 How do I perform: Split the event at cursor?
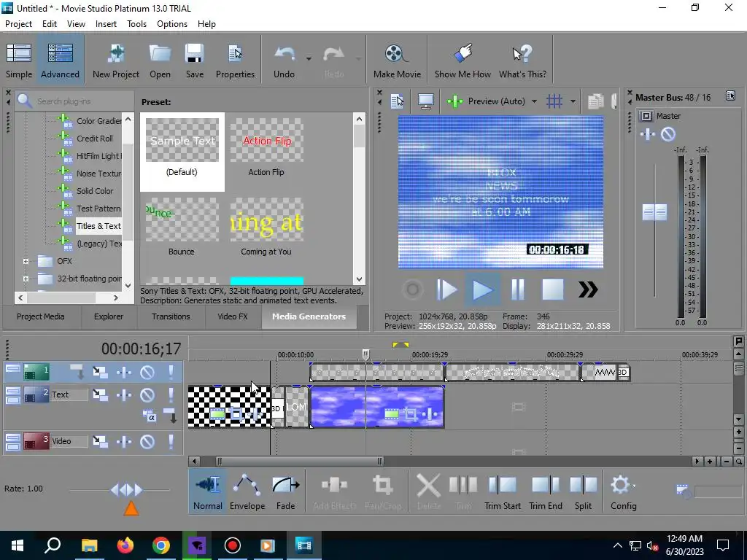[583, 491]
